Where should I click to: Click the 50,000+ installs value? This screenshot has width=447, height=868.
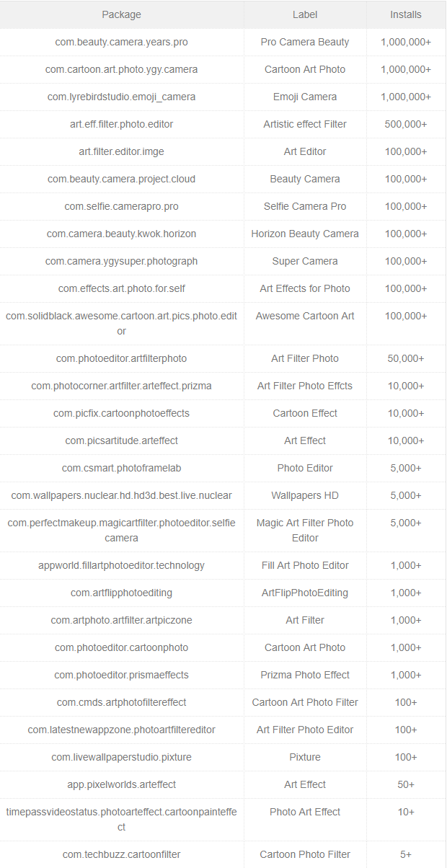[x=406, y=358]
